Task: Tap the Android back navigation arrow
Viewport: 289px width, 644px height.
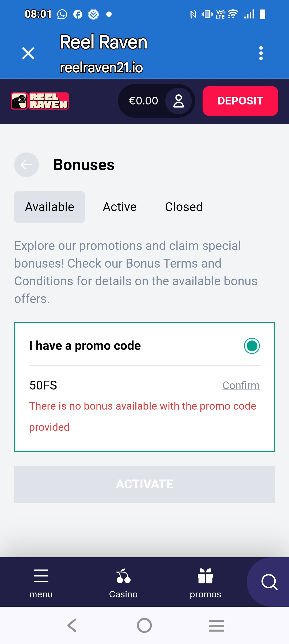Action: coord(72,625)
